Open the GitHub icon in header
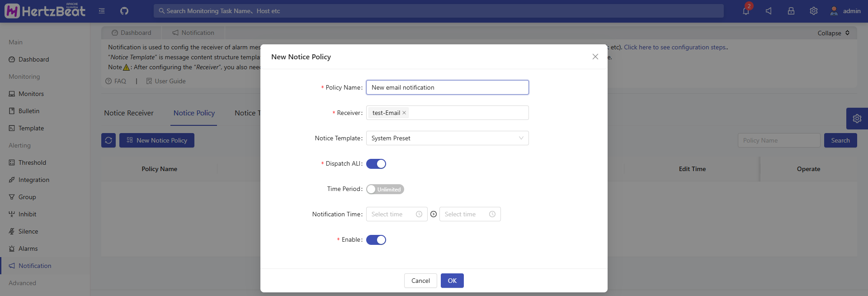Screen dimensions: 868x296 [x=124, y=11]
